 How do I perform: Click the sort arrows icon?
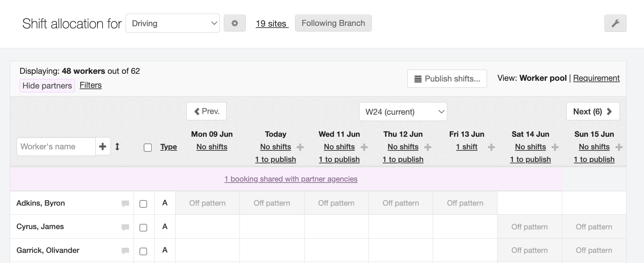[x=117, y=147]
